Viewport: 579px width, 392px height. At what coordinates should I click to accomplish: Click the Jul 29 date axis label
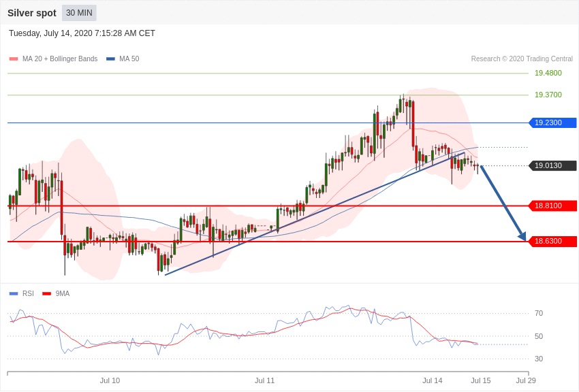point(525,380)
